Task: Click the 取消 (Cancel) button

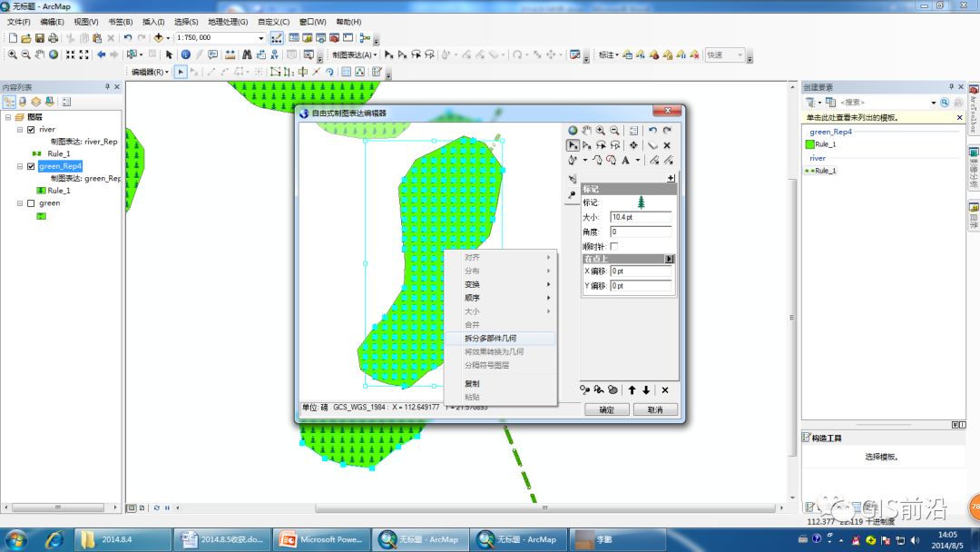Action: coord(654,410)
